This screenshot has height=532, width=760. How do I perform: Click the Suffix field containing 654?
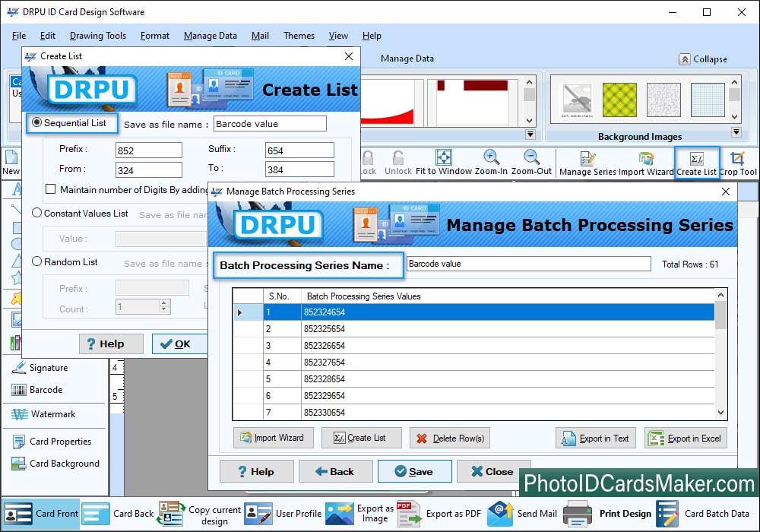299,150
